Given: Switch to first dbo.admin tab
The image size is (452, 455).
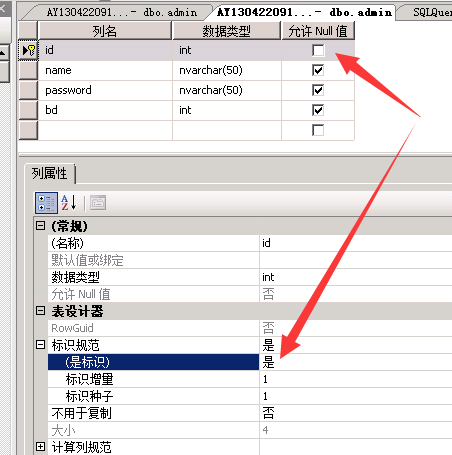Looking at the screenshot, I should tap(121, 12).
